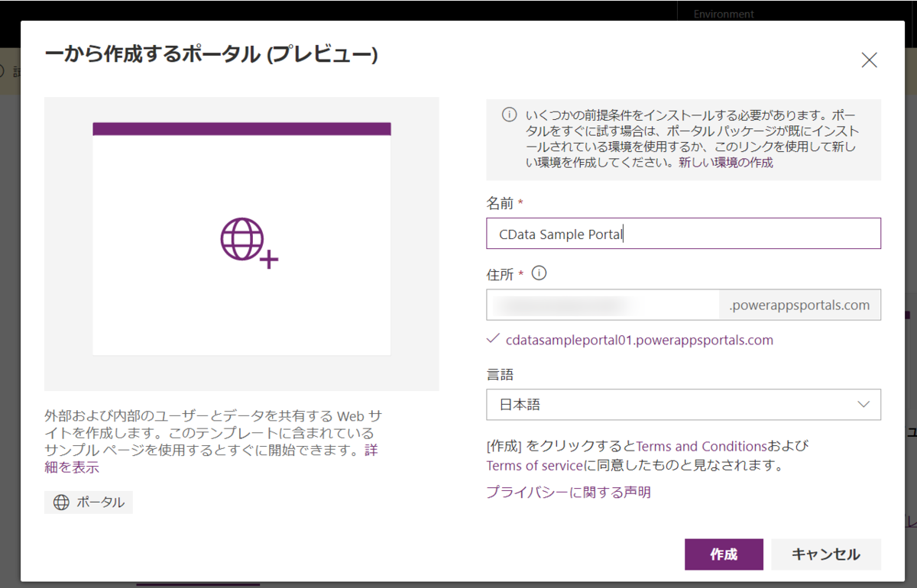This screenshot has height=588, width=917.
Task: Click the checkmark icon beside available address
Action: pyautogui.click(x=493, y=339)
